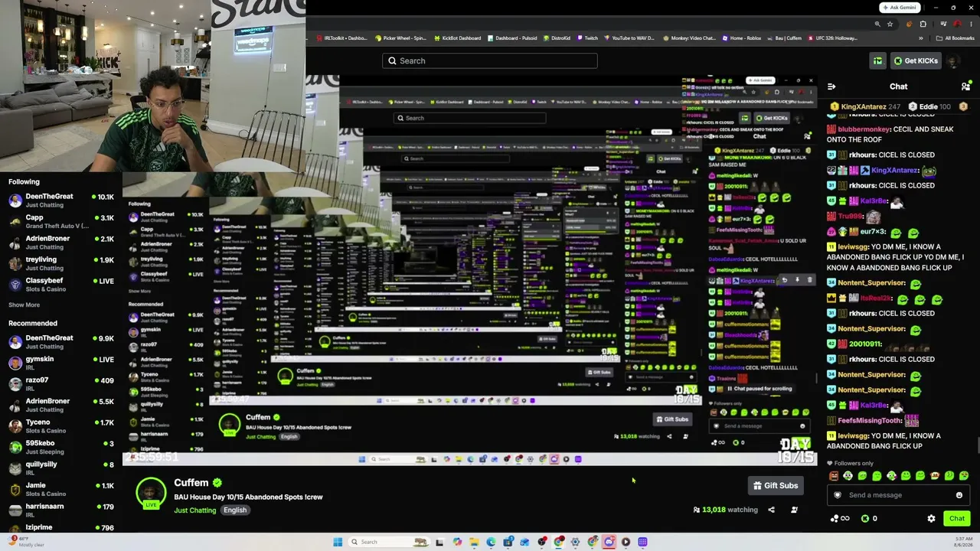Open Windows Settings gear on taskbar
This screenshot has height=551, width=980.
click(x=575, y=542)
